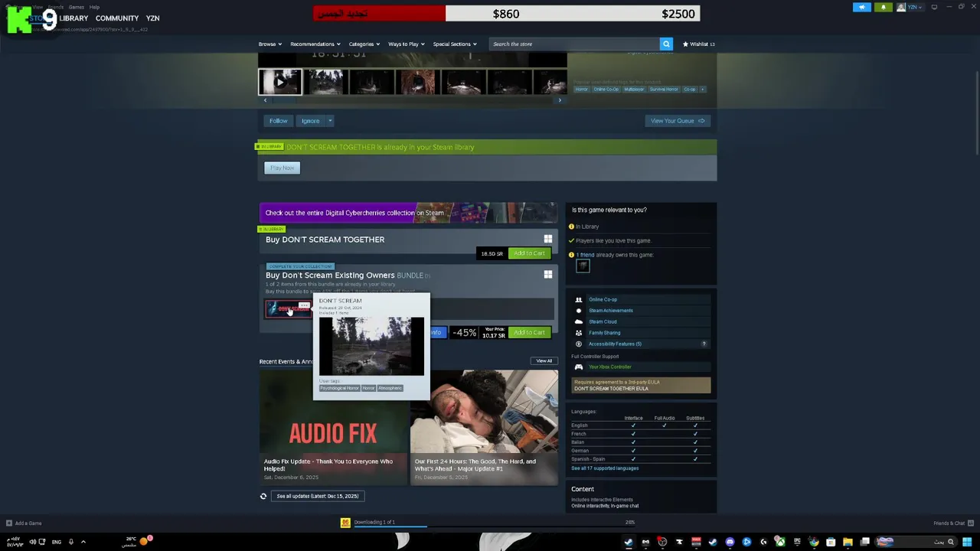The image size is (980, 551).
Task: Click the Follow button
Action: (x=278, y=121)
